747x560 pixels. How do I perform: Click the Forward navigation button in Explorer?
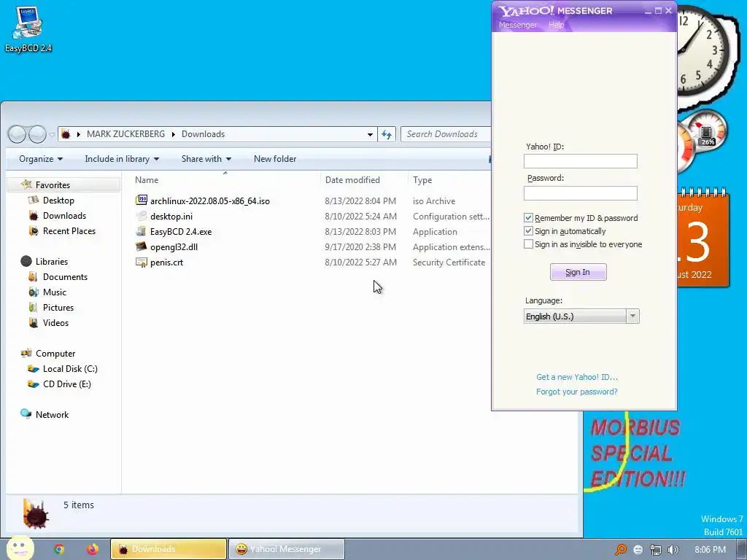[37, 134]
